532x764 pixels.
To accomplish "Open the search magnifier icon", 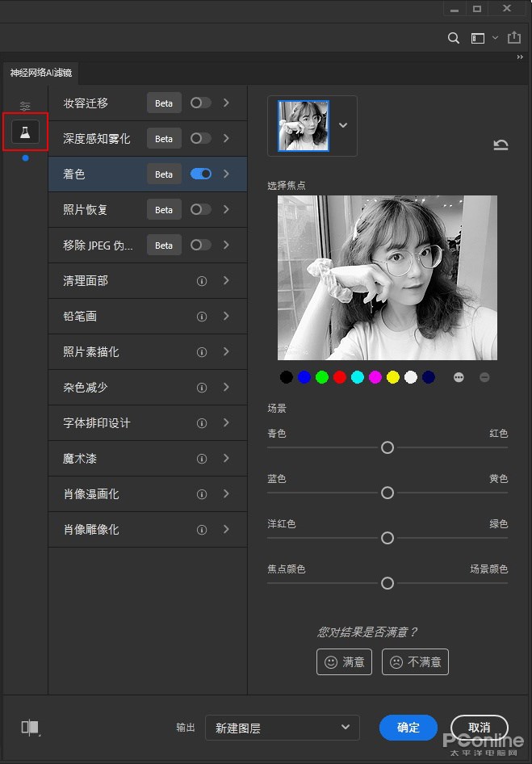I will tap(454, 38).
